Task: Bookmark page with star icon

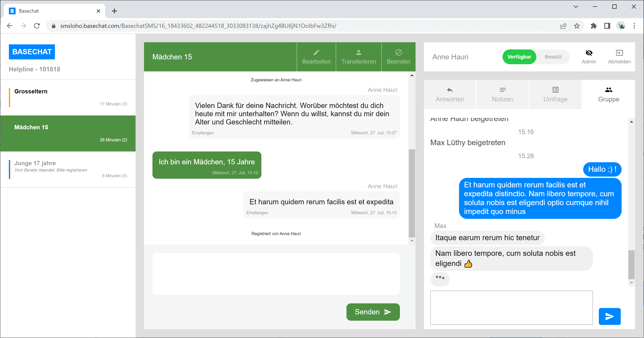Action: [577, 26]
